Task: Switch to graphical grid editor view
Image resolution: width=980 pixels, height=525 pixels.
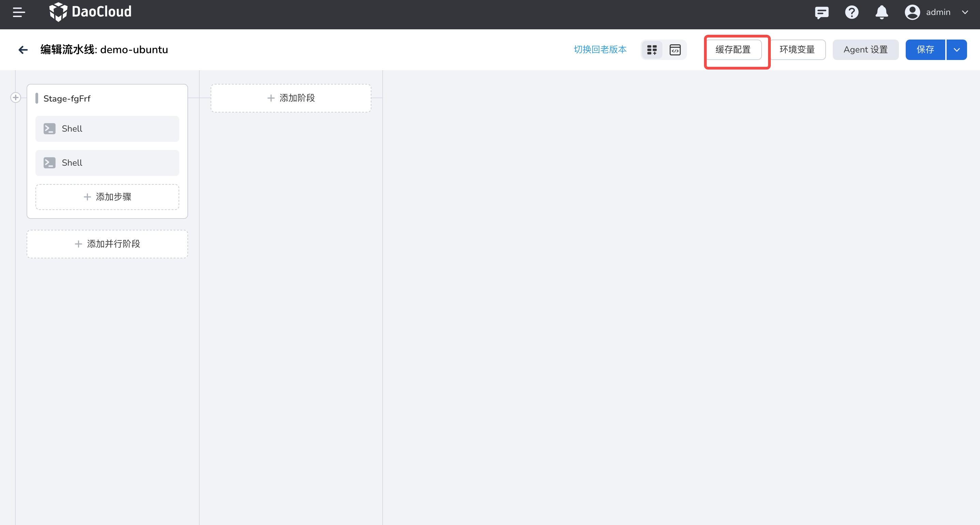Action: tap(652, 50)
